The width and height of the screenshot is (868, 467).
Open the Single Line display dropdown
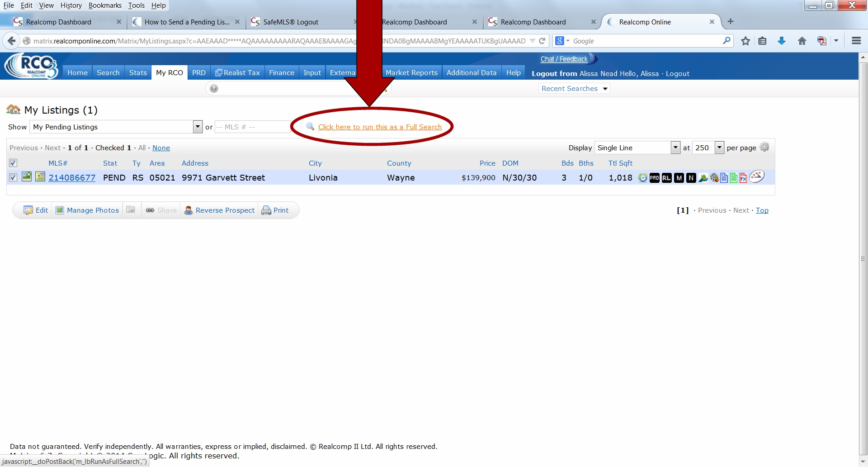[x=675, y=148]
